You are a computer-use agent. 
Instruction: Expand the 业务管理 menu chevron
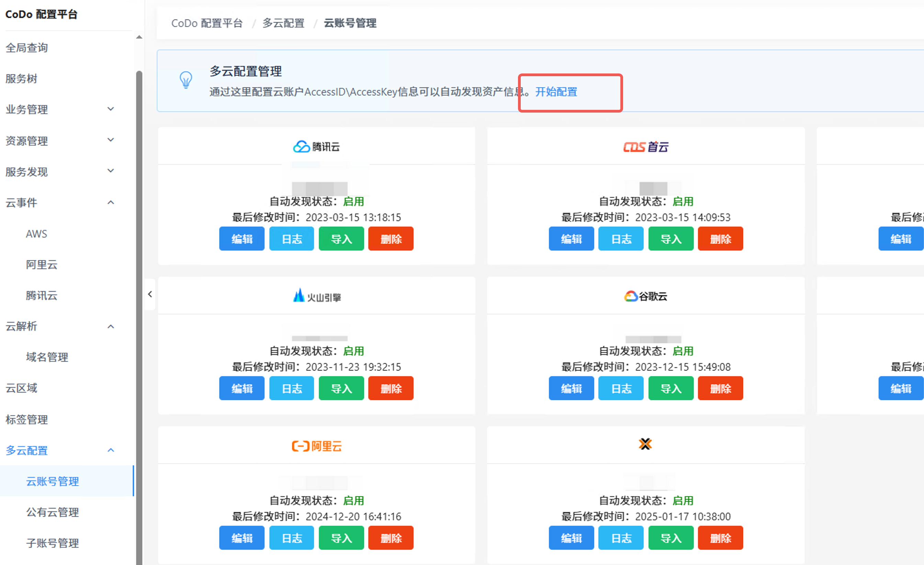point(111,109)
